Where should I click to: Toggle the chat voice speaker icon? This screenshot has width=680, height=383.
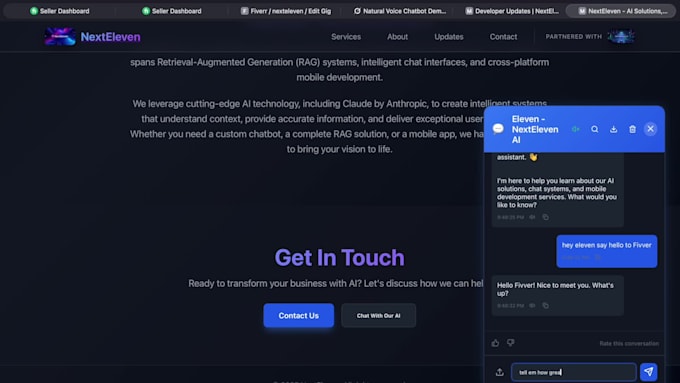click(x=575, y=129)
